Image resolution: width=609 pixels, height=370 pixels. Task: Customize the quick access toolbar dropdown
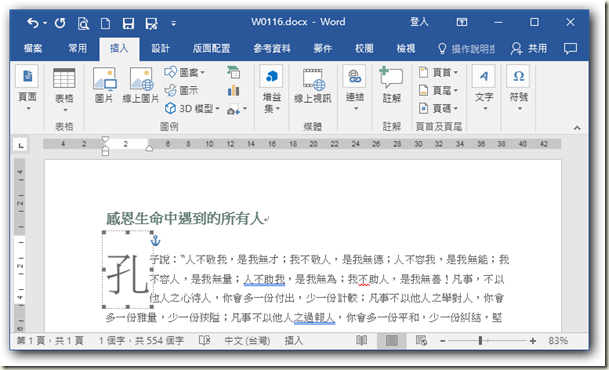coord(174,24)
